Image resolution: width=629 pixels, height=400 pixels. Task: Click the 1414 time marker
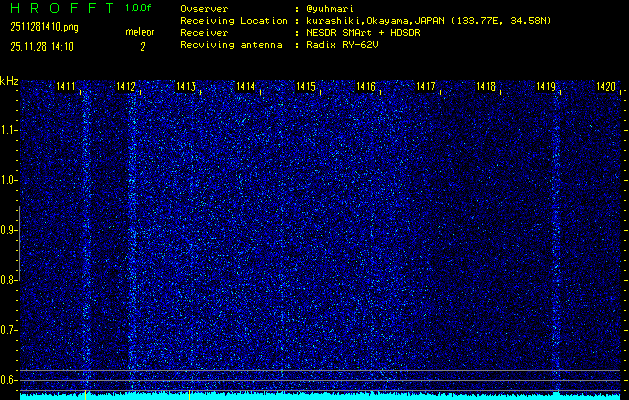tap(246, 86)
